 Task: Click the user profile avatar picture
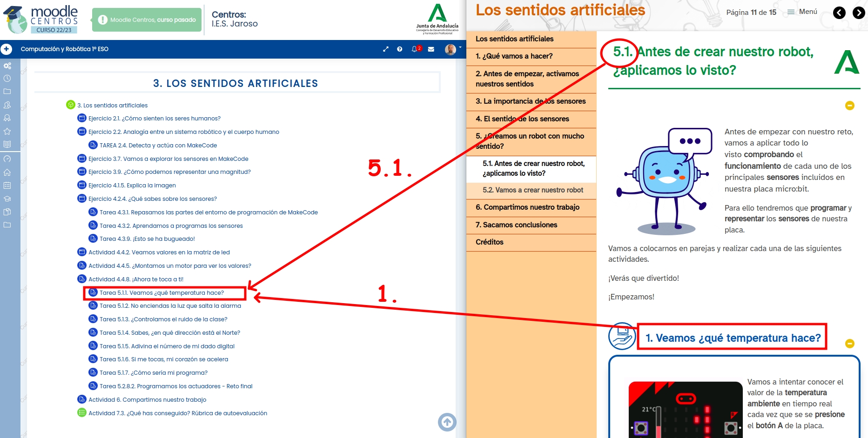[450, 49]
